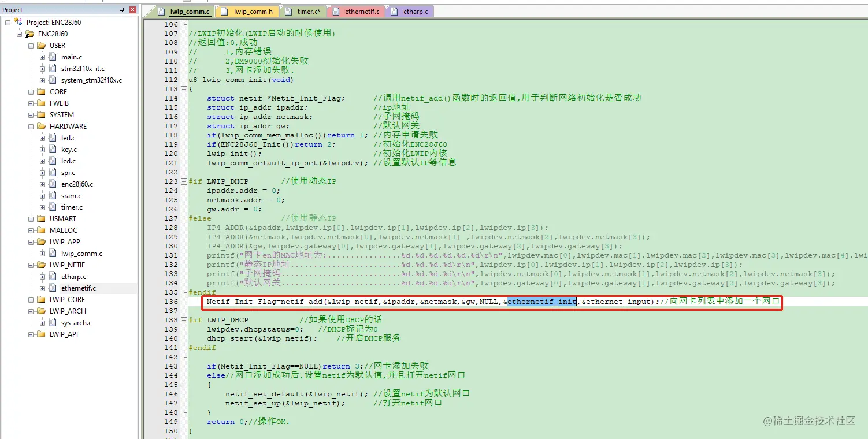Screen dimensions: 868x439
Task: Switch to the lwip_comm.c editor tab
Action: pyautogui.click(x=183, y=12)
